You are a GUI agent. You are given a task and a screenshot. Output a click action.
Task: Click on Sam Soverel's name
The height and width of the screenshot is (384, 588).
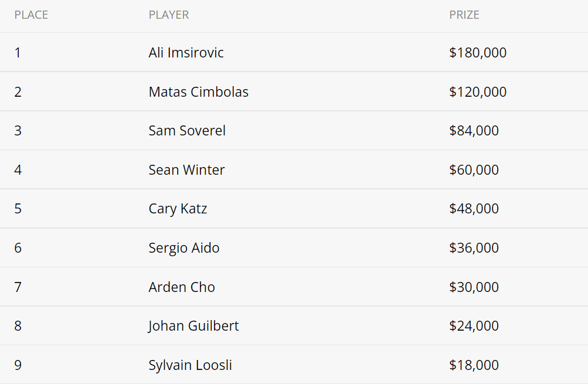click(x=187, y=131)
